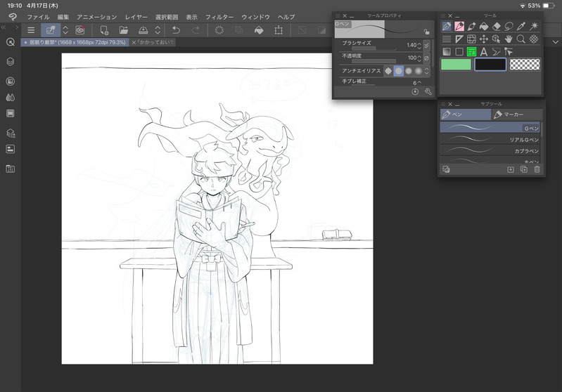Step brush size value 1.40 arrows
The height and width of the screenshot is (392, 562).
(419, 45)
